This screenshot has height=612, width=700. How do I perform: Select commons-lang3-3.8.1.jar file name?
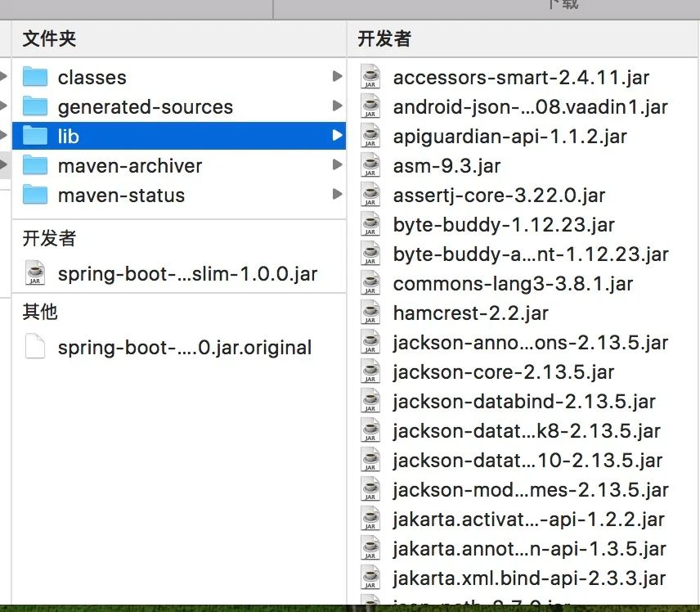point(513,284)
